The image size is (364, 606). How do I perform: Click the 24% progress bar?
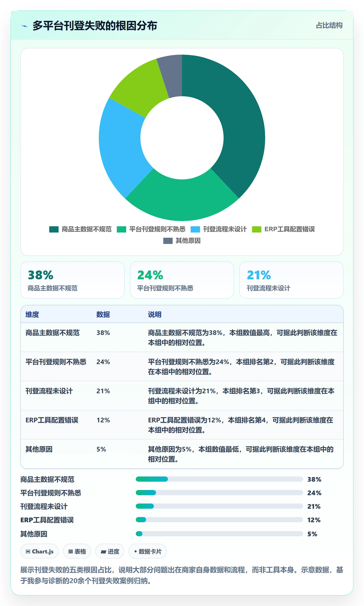[219, 493]
